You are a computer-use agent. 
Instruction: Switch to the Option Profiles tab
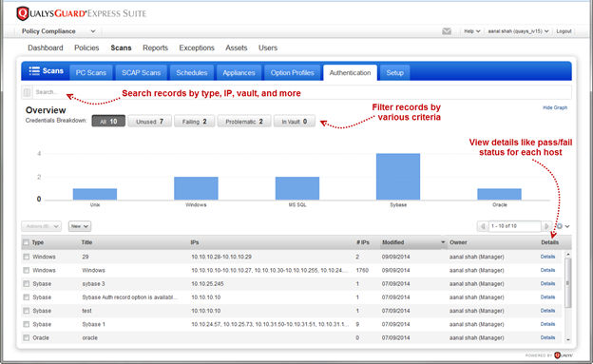tap(293, 72)
